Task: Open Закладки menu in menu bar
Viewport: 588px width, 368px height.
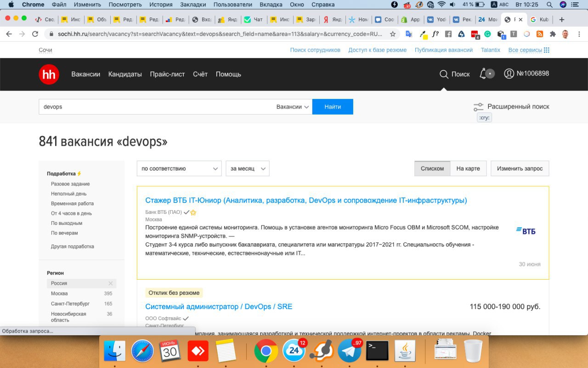Action: pos(193,5)
